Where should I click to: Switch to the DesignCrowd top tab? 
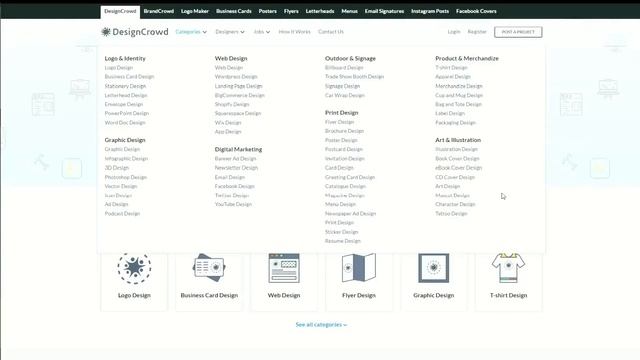coord(120,11)
